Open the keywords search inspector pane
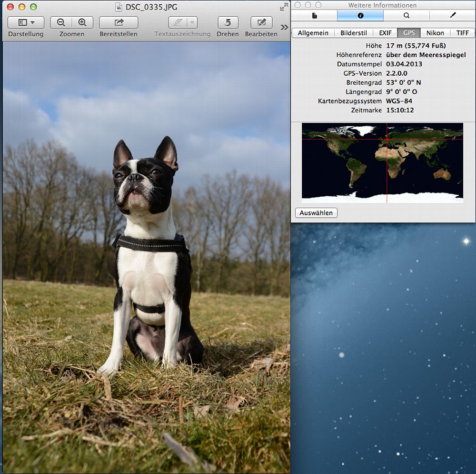 coord(407,16)
